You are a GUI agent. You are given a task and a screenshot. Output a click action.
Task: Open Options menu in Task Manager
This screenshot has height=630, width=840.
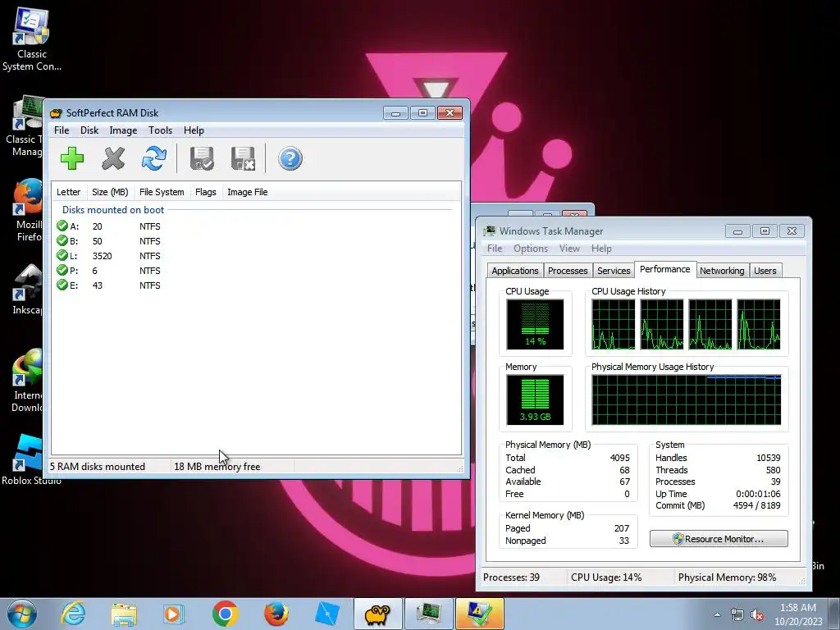tap(531, 249)
